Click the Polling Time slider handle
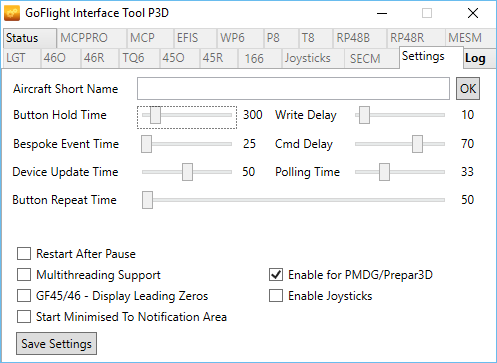The image size is (497, 363). (384, 172)
